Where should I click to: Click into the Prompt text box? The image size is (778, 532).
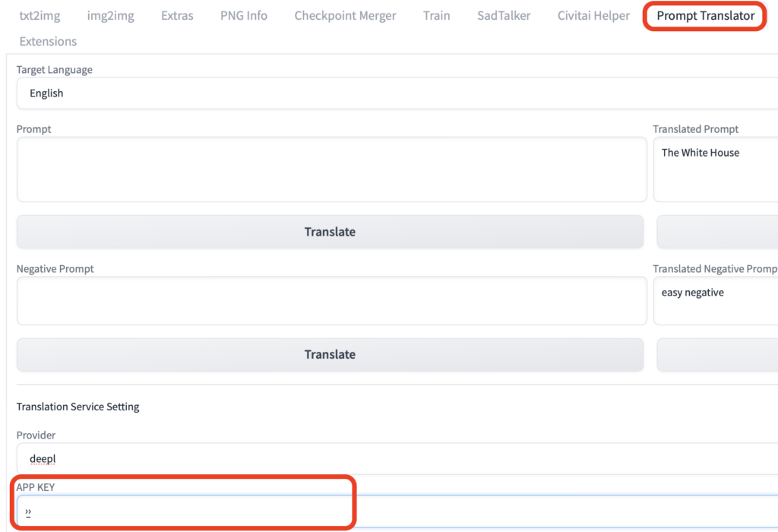tap(330, 169)
